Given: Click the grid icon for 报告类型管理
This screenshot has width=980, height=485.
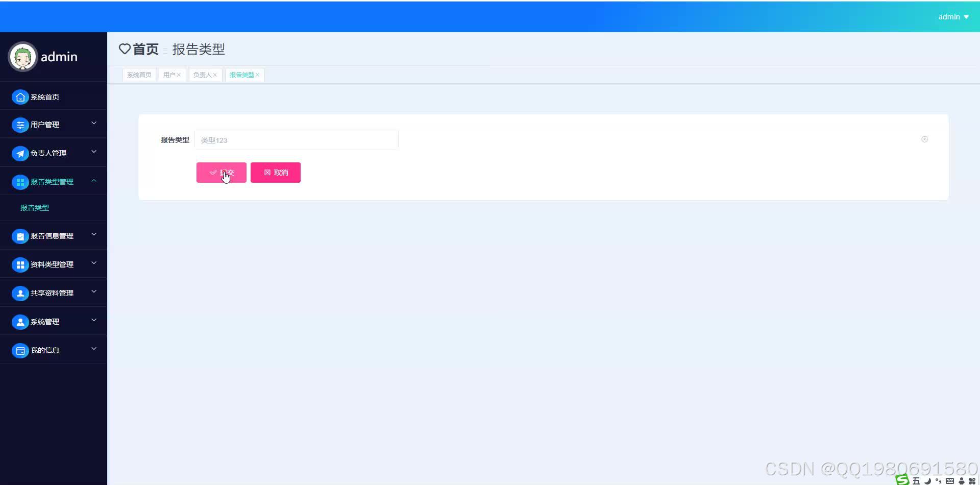Looking at the screenshot, I should (20, 182).
